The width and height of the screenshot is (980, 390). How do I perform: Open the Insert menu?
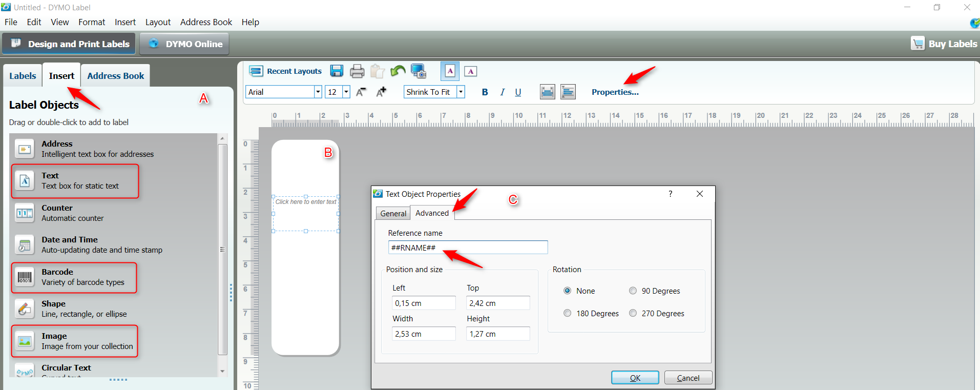tap(125, 22)
